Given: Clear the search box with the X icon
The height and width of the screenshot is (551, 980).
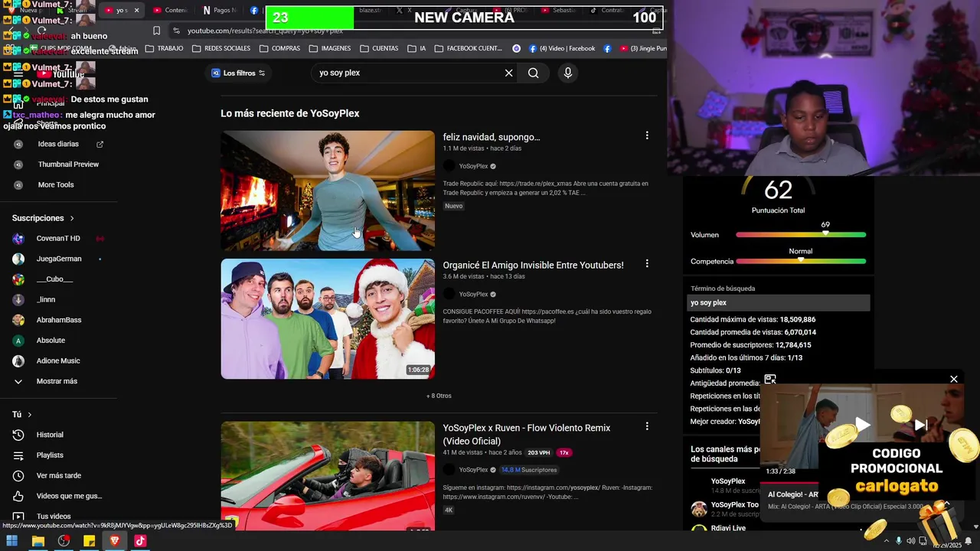Looking at the screenshot, I should pos(508,73).
